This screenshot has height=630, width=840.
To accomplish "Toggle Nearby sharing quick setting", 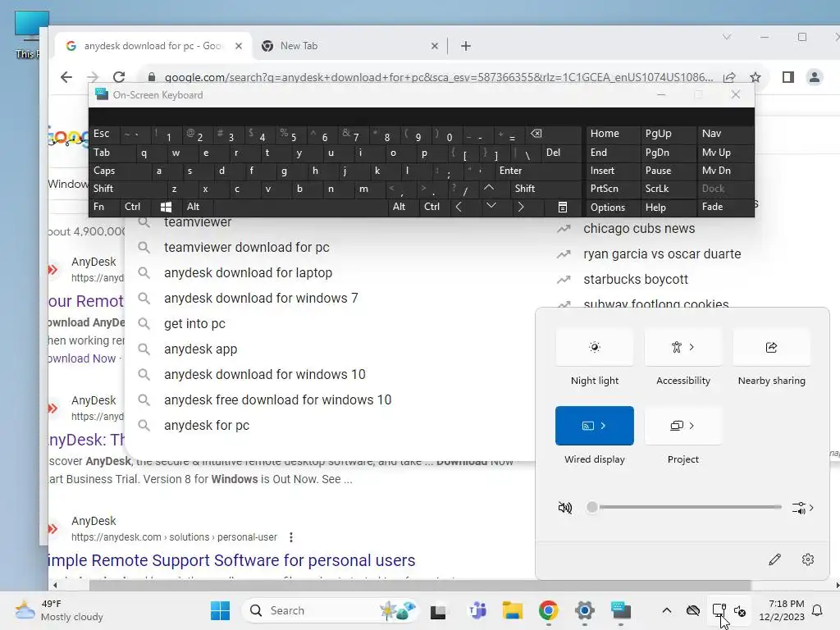I will click(x=771, y=347).
